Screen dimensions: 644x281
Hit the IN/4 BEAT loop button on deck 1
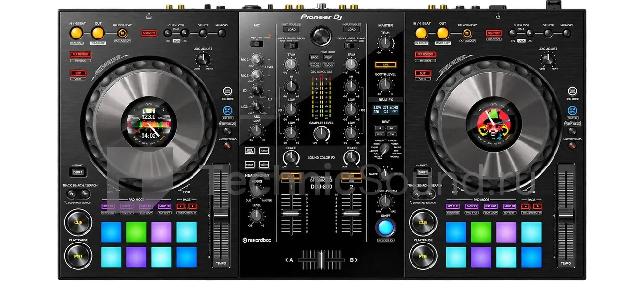tap(76, 33)
